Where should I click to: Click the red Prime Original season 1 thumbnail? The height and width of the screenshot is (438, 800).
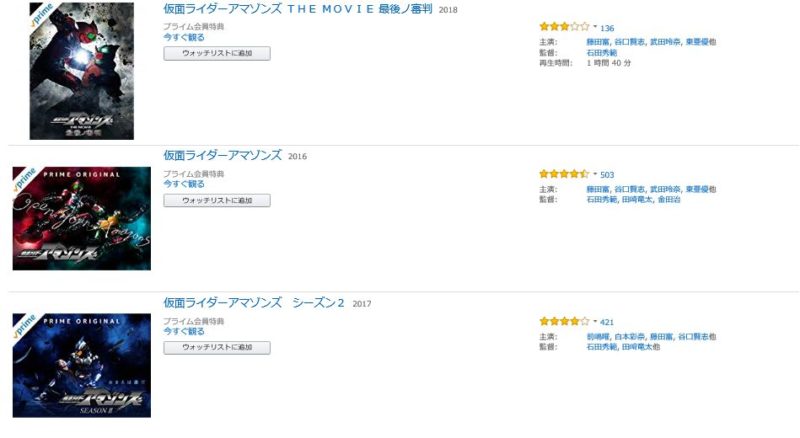click(x=82, y=218)
